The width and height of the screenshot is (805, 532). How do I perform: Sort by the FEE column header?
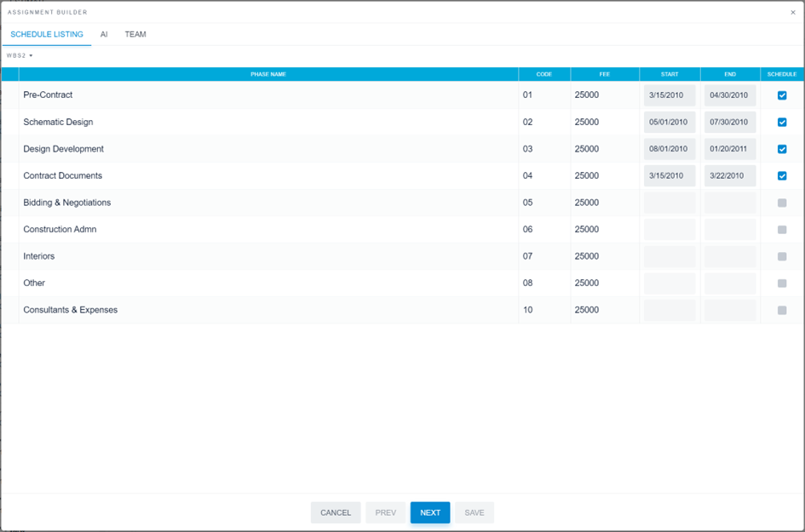[605, 74]
